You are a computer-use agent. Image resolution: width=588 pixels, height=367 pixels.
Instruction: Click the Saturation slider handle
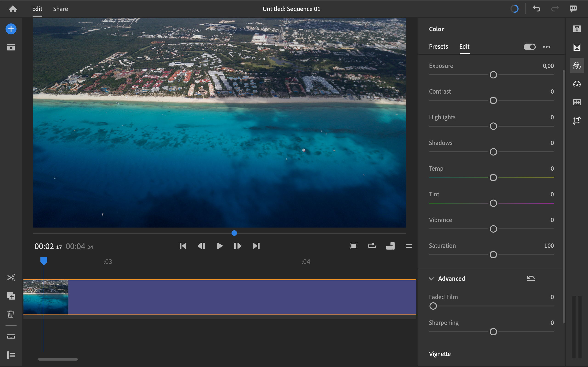point(493,255)
